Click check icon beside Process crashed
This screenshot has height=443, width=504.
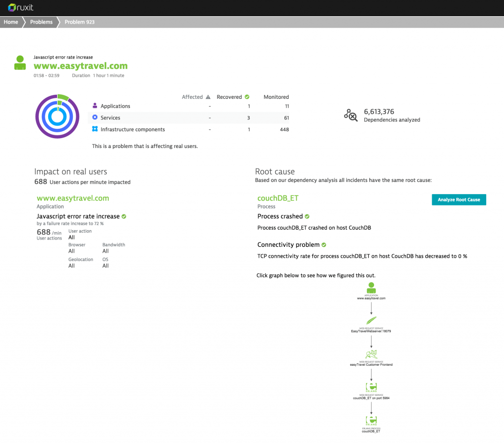307,216
